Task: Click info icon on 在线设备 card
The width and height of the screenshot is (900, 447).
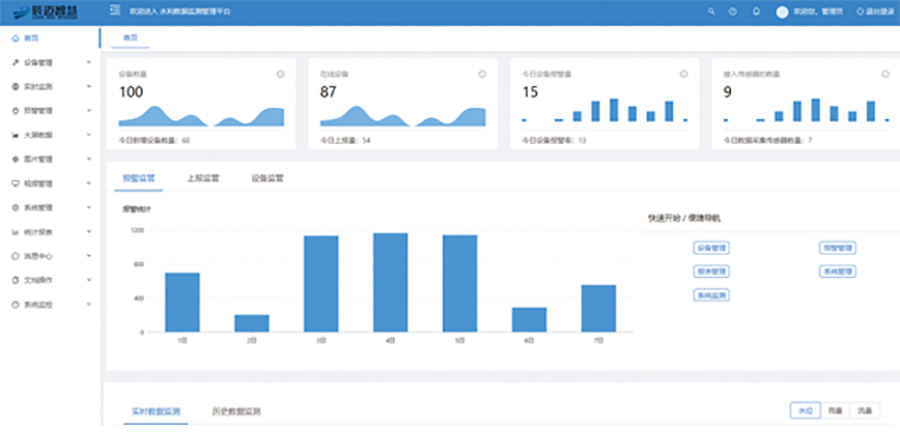Action: tap(482, 73)
